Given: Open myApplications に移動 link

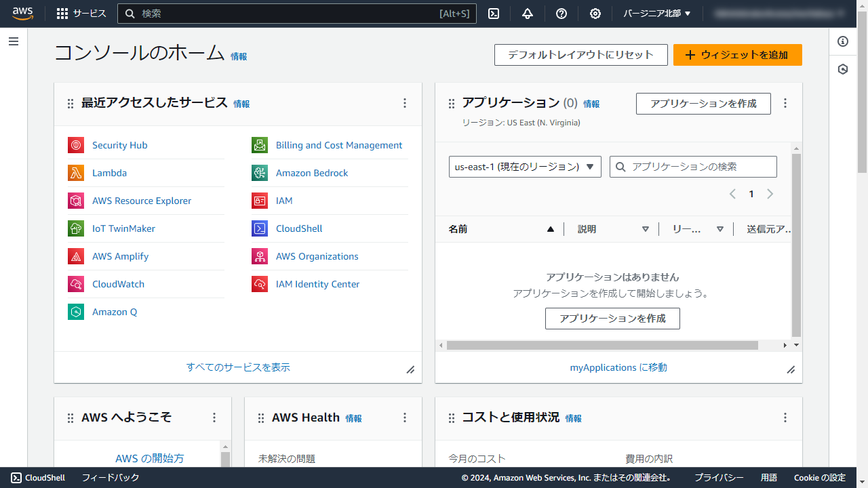Looking at the screenshot, I should coord(618,367).
